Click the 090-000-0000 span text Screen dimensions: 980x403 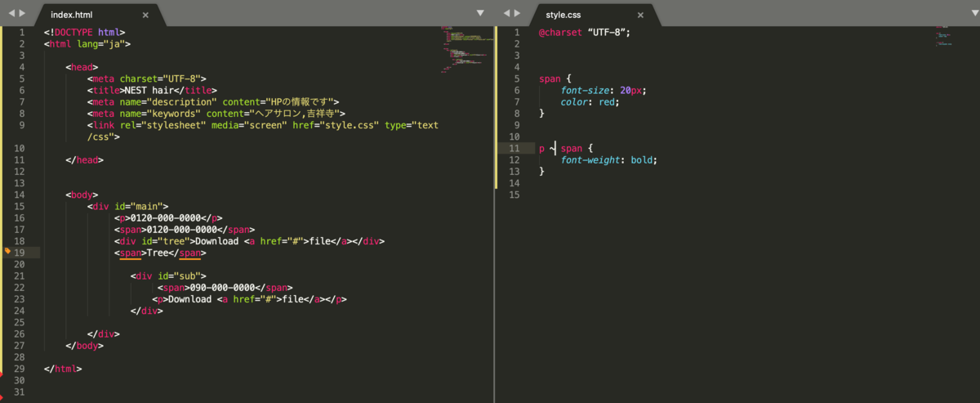[x=223, y=288]
